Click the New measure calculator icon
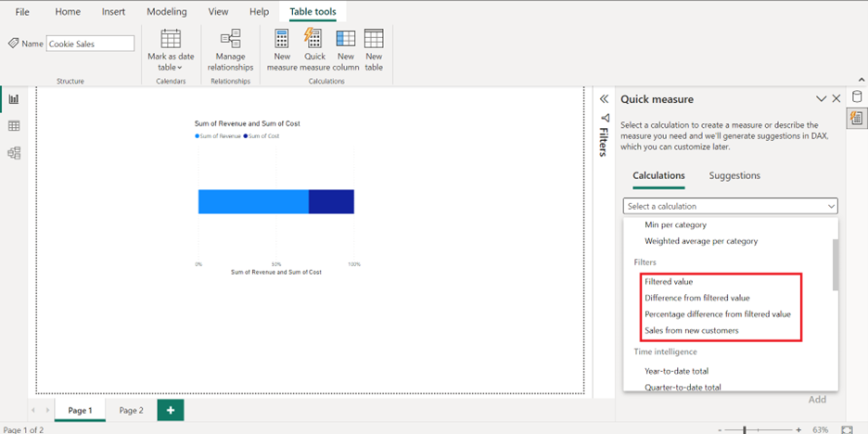This screenshot has height=434, width=868. pyautogui.click(x=282, y=39)
